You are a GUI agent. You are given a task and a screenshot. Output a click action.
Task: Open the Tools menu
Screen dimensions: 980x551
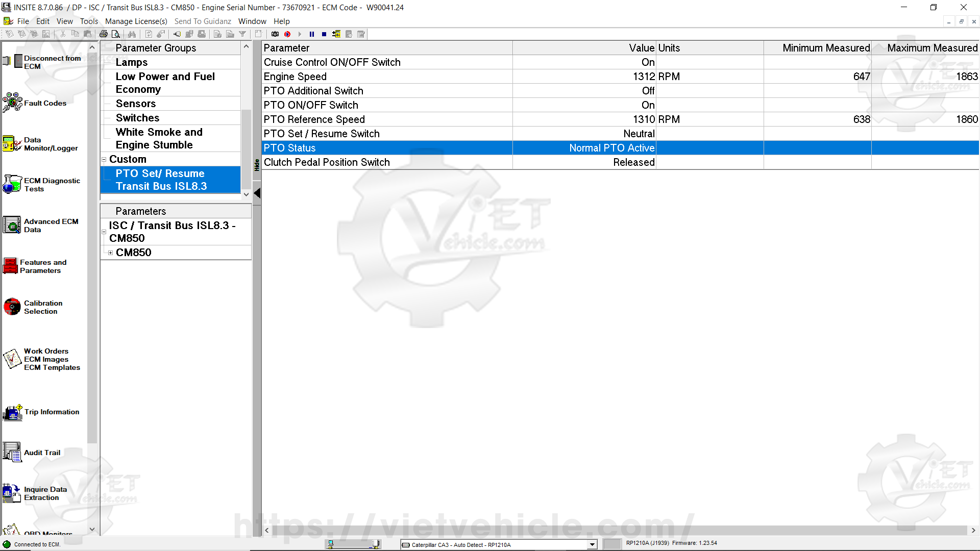pos(89,21)
